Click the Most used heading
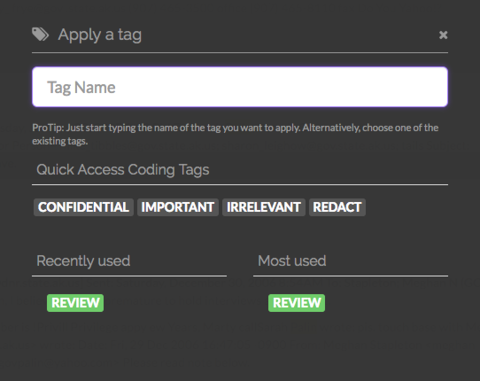 292,261
